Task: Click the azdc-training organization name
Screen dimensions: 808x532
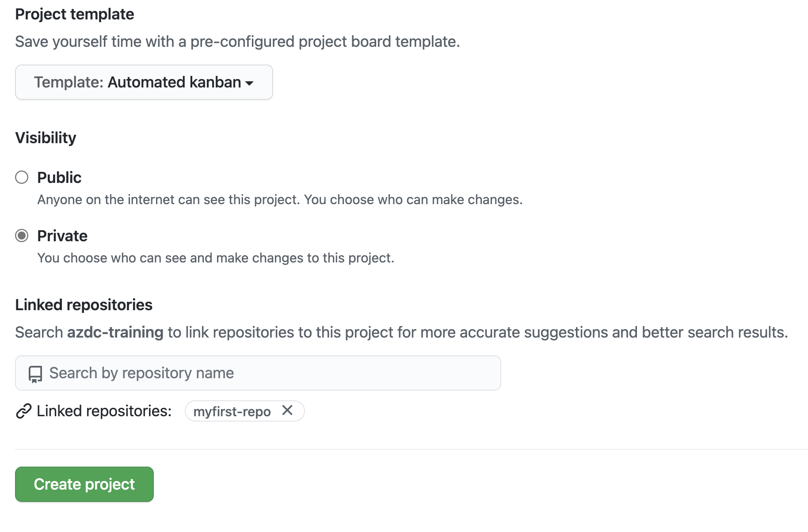Action: coord(115,332)
